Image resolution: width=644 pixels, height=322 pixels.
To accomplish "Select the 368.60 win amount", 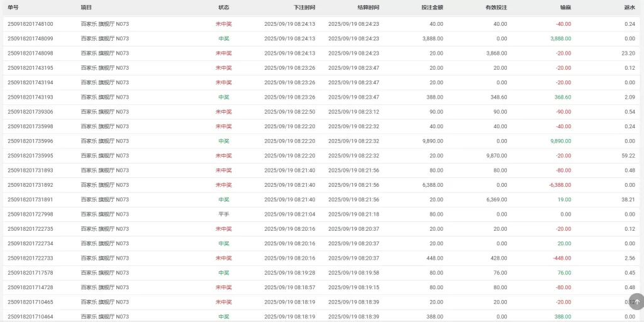I will click(x=562, y=97).
